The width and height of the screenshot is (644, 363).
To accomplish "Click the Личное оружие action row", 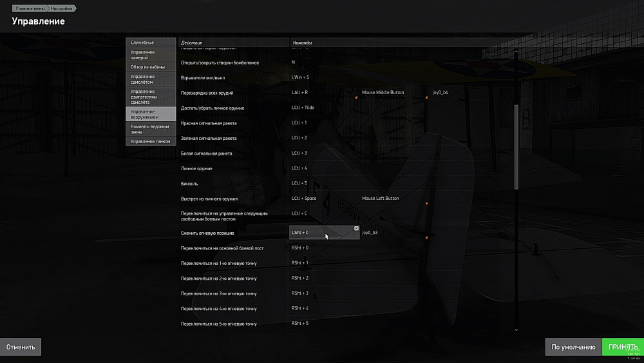I will click(x=196, y=168).
